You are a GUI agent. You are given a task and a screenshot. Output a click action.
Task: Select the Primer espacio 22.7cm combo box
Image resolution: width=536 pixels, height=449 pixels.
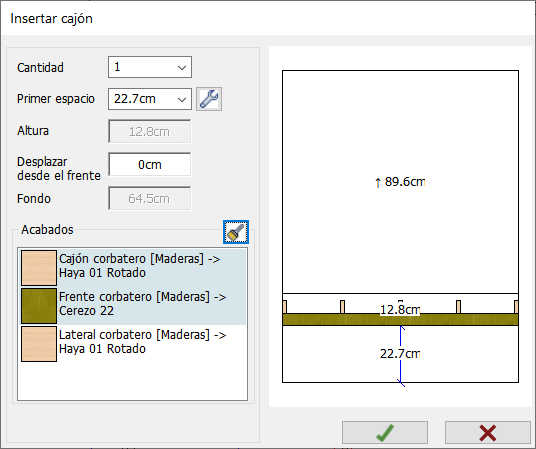point(150,99)
